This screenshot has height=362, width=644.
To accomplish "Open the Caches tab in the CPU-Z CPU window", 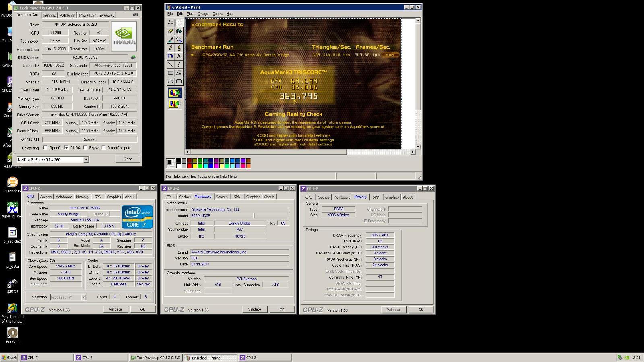I will tap(45, 197).
